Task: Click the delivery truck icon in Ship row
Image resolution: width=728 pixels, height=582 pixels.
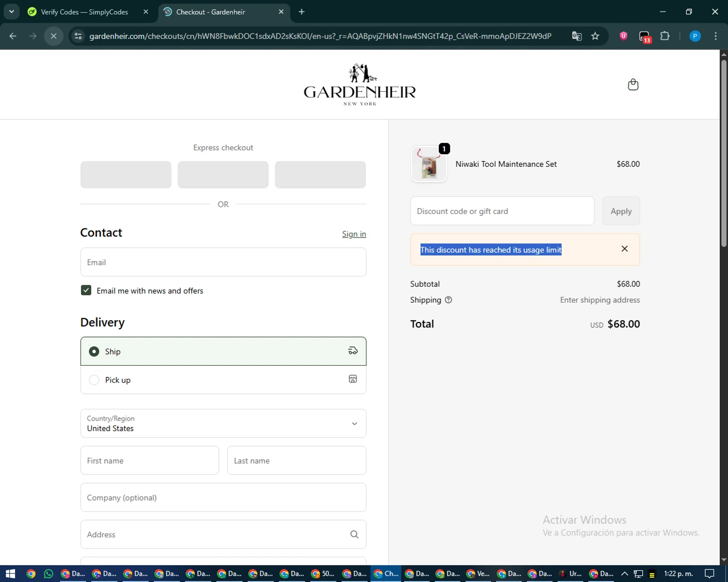Action: (x=353, y=351)
